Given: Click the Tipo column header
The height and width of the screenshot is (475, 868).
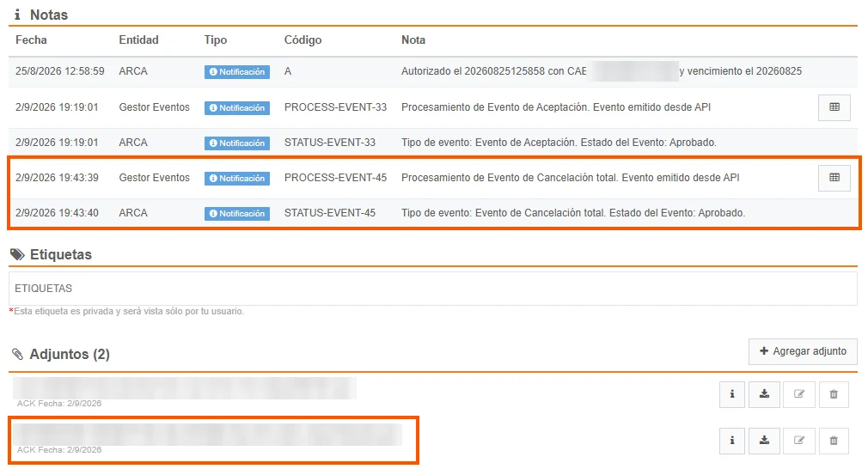Looking at the screenshot, I should (216, 40).
